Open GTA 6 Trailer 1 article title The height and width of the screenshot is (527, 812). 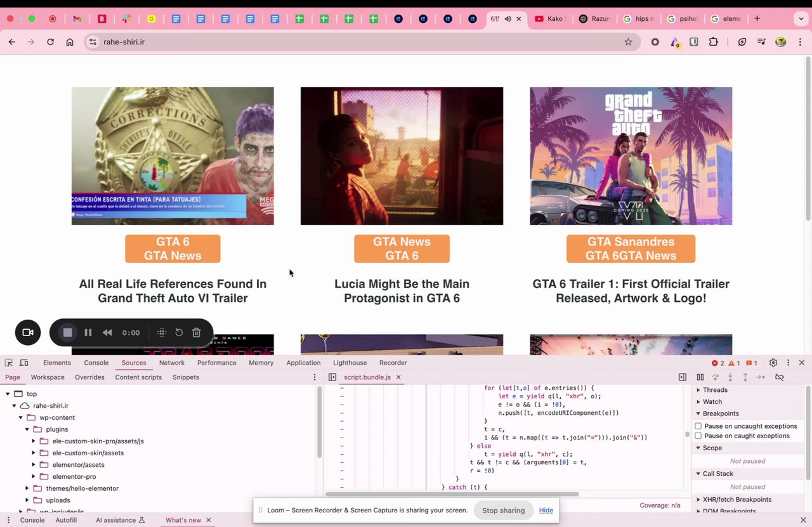(x=631, y=291)
